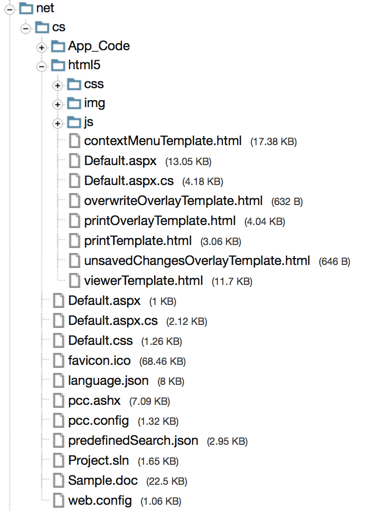The image size is (370, 512).
Task: Open predefinedSearch.json file
Action: [x=133, y=441]
